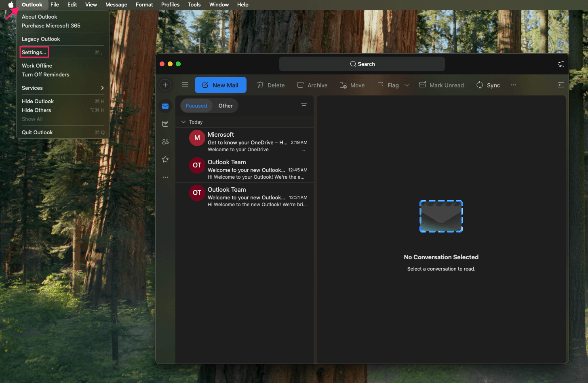Image resolution: width=588 pixels, height=383 pixels.
Task: Open the message list filter icon
Action: [304, 106]
